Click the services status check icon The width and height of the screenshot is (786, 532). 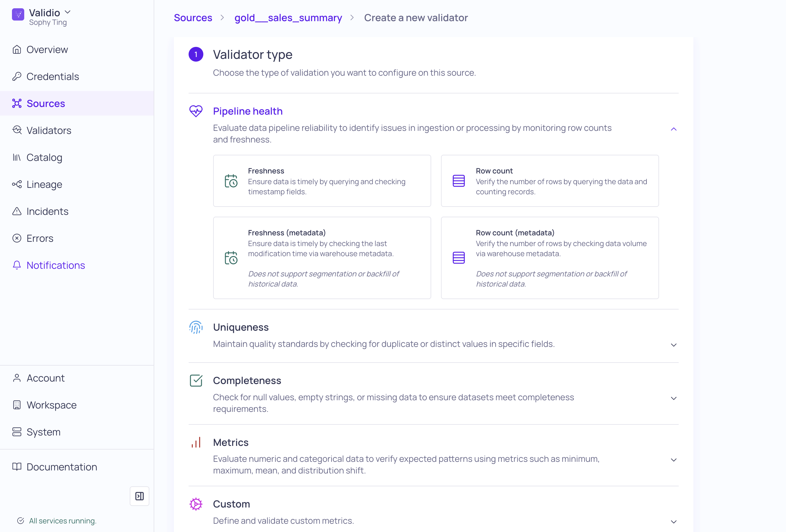coord(21,521)
